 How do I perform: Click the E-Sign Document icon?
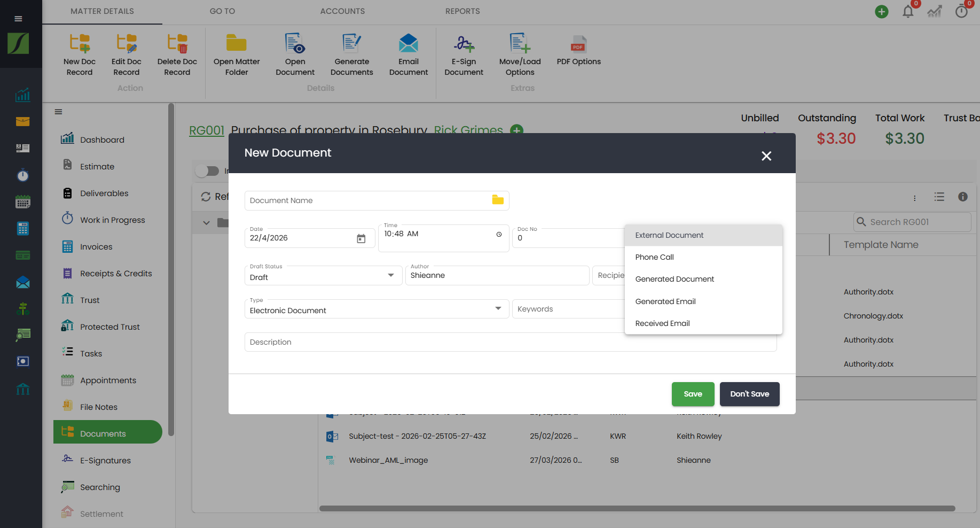pos(464,44)
